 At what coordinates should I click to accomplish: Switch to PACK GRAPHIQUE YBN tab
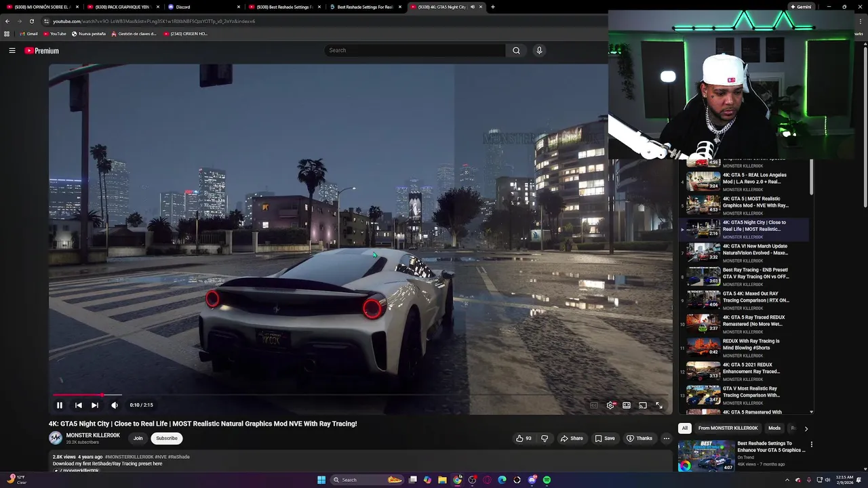point(123,7)
